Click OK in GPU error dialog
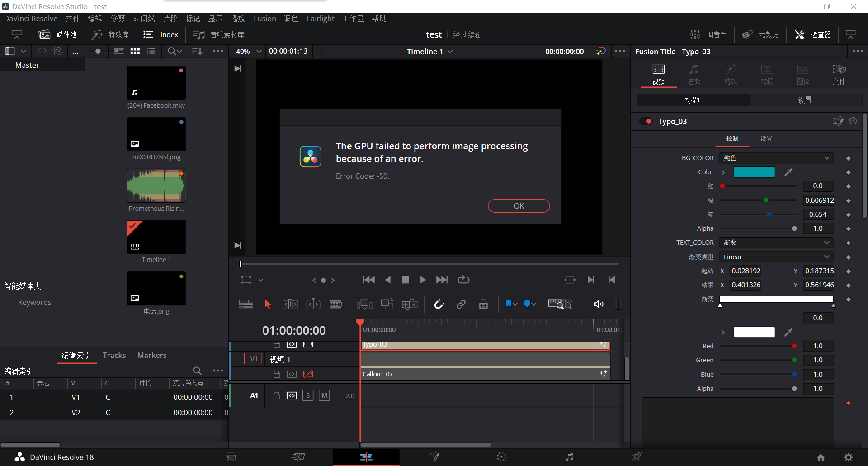This screenshot has height=466, width=868. click(519, 206)
